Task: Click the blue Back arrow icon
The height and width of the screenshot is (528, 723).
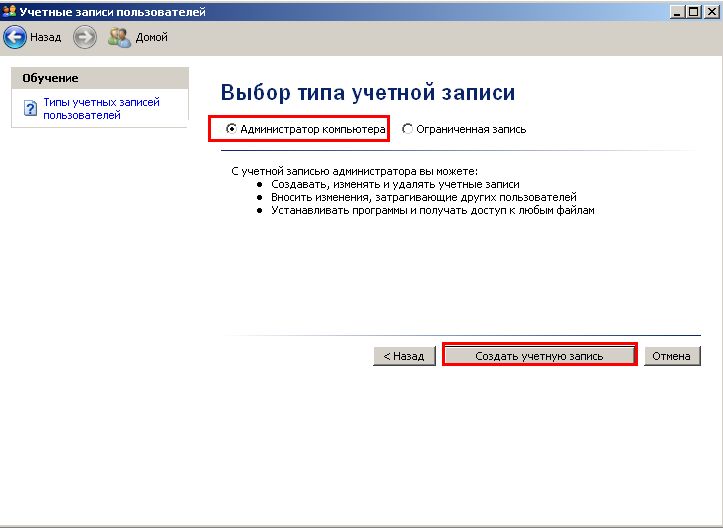Action: (x=15, y=36)
